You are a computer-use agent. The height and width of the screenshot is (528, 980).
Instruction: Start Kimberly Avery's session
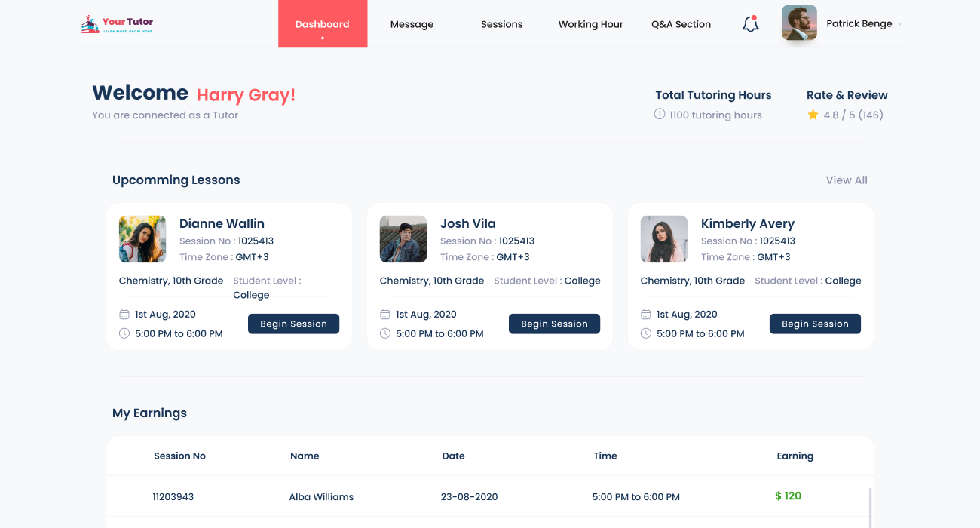[x=815, y=324]
